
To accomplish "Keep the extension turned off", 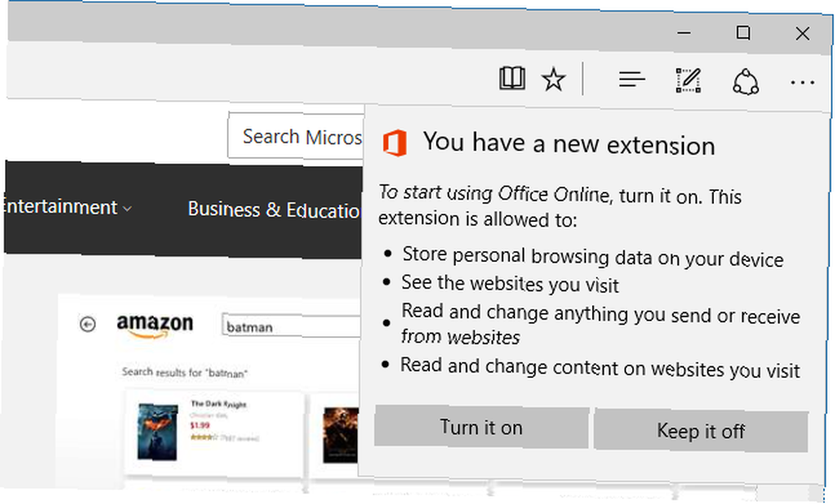I will (701, 431).
